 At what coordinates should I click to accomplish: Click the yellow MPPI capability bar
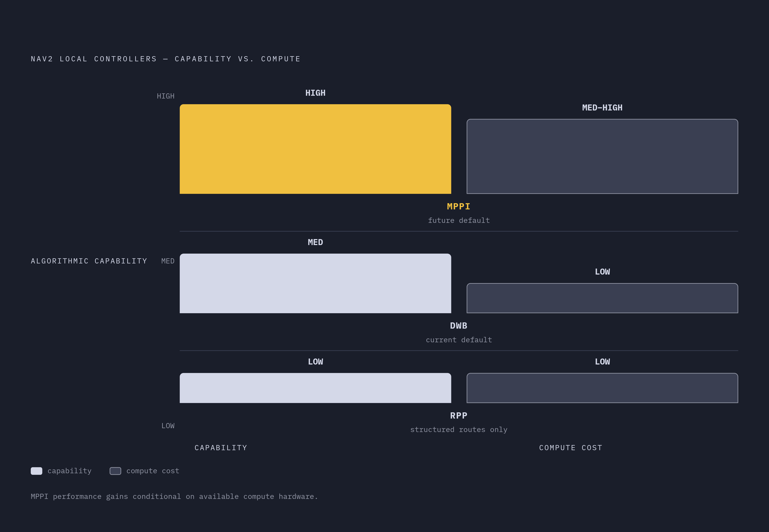315,149
